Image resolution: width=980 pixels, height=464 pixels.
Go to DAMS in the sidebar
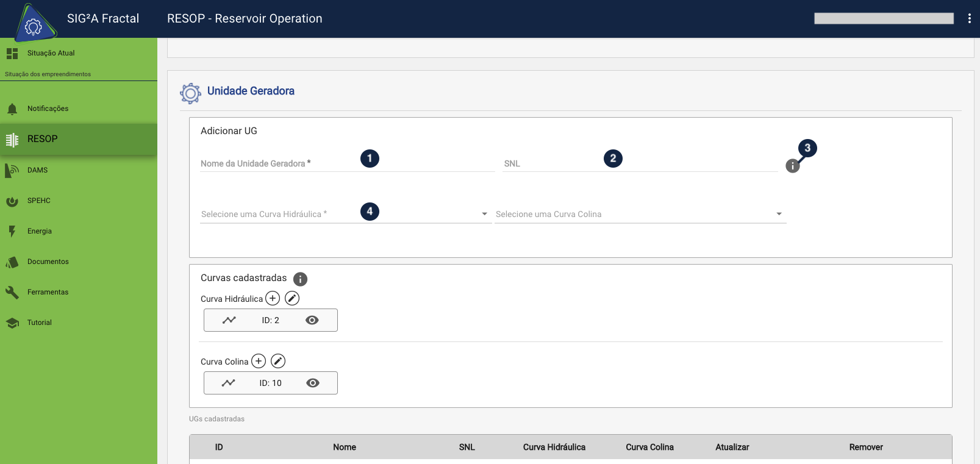coord(37,170)
